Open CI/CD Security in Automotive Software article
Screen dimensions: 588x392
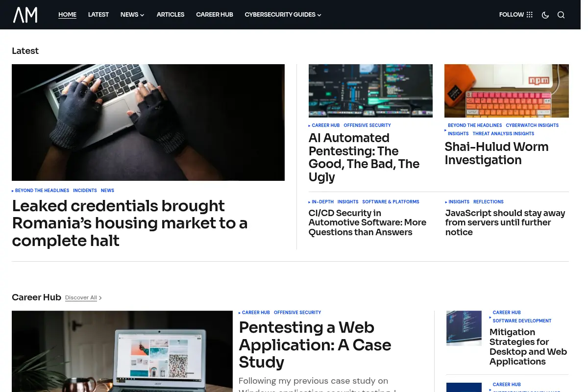[367, 222]
